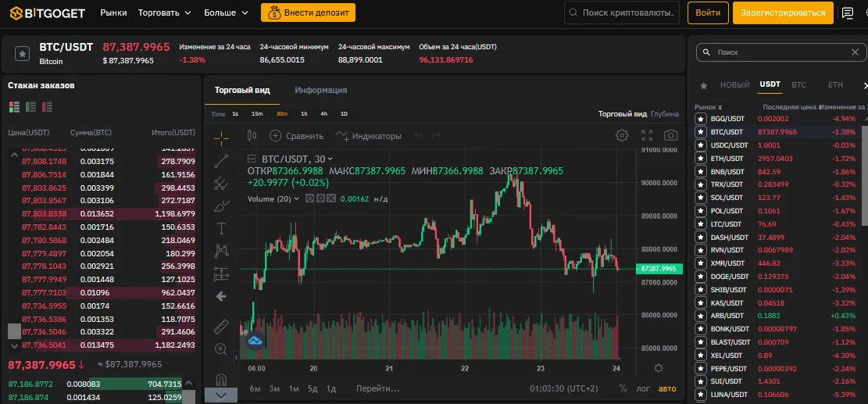Show bids-only green order book view
Screen dimensions: 868x404
(x=31, y=107)
